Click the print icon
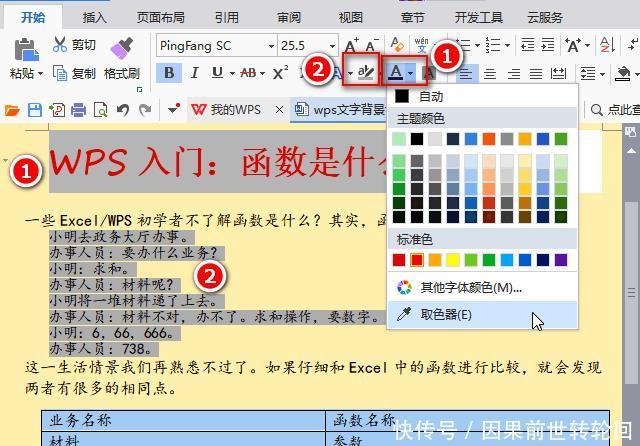 (78, 110)
